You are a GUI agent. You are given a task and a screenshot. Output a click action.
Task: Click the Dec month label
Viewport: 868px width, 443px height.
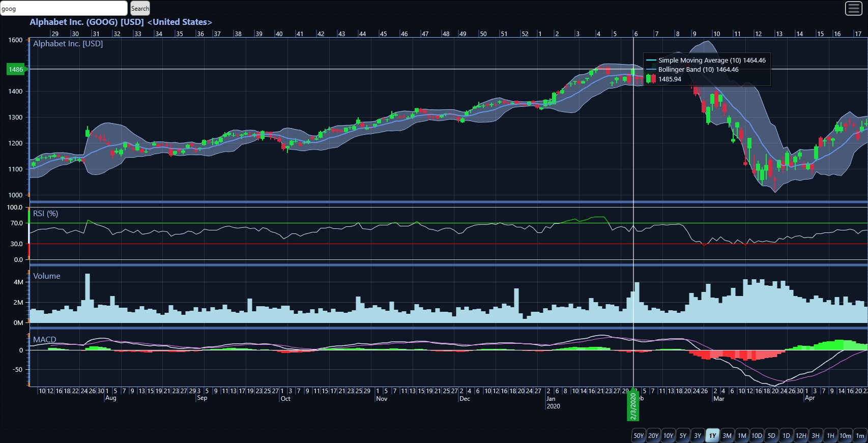[x=465, y=398]
